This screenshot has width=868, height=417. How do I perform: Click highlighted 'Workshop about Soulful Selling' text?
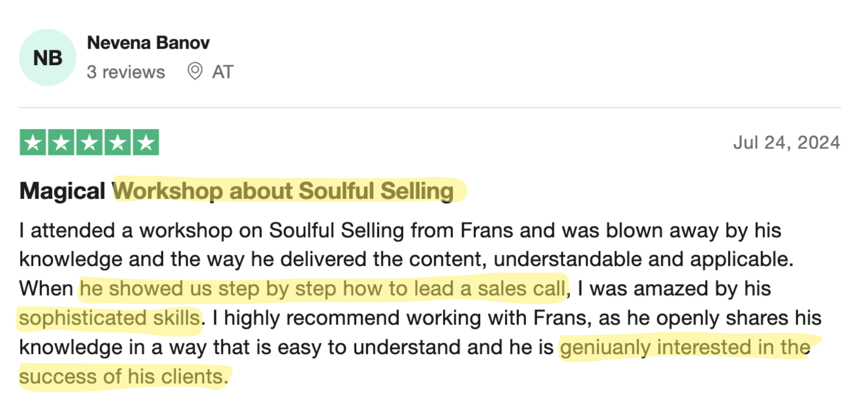283,191
